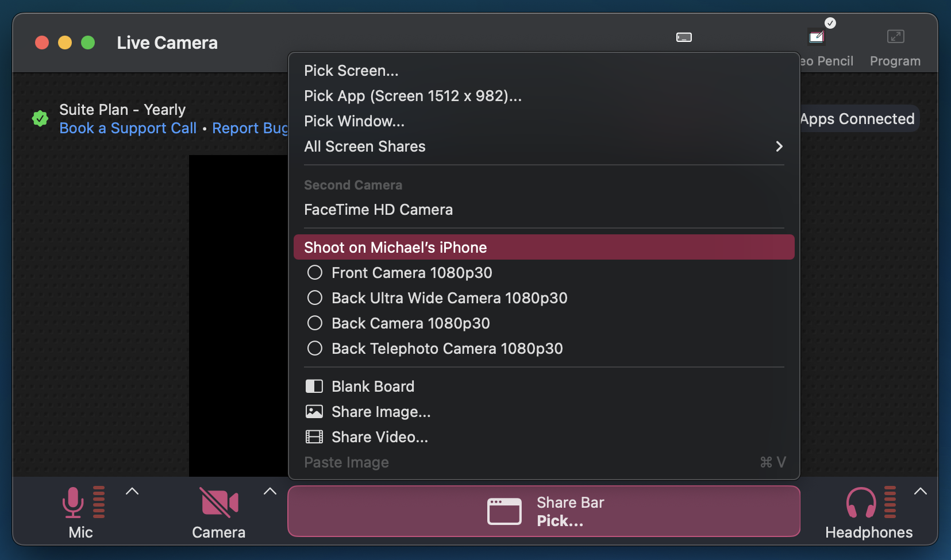Choose Share Image... menu item
951x560 pixels.
544,412
